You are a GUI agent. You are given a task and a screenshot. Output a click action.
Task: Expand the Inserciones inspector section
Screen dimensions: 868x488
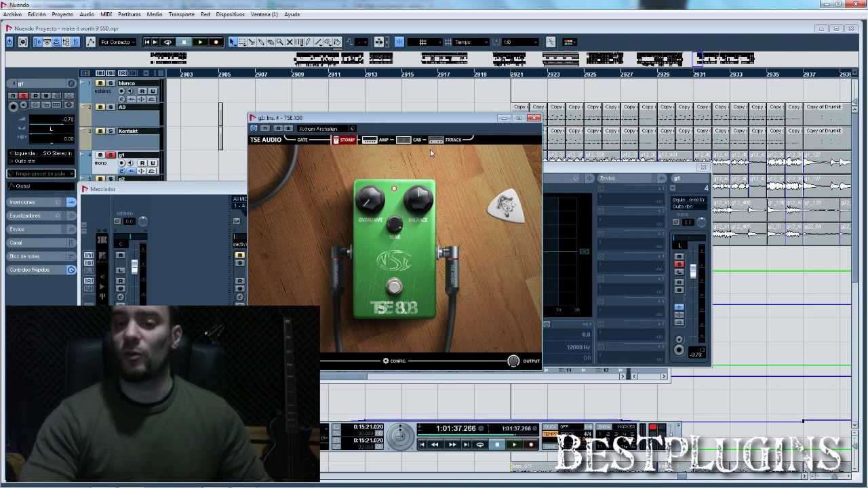[41, 202]
